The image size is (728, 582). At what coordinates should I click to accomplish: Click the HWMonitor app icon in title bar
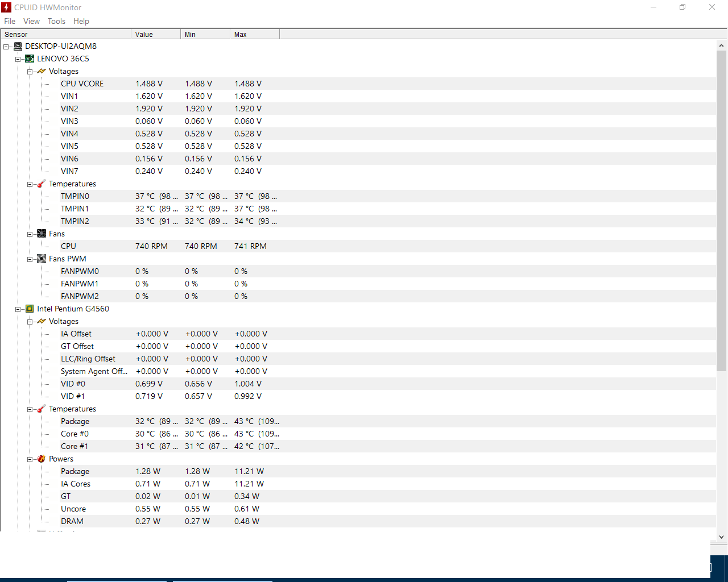pos(6,7)
